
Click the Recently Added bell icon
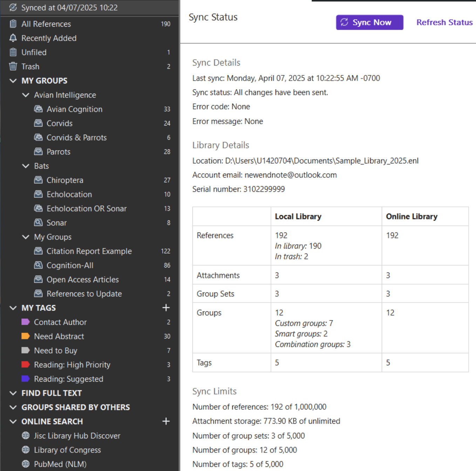click(13, 38)
